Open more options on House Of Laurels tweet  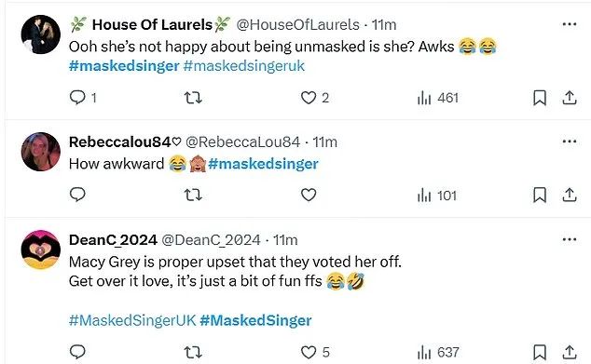[x=570, y=24]
